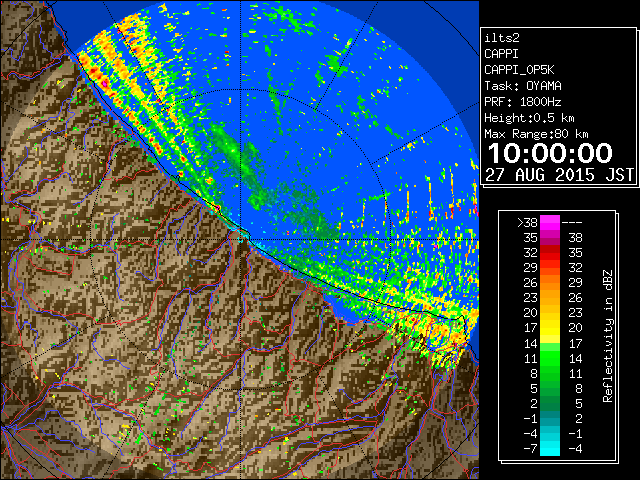Click the 10:00:00 timestamp
The image size is (640, 480).
click(550, 153)
